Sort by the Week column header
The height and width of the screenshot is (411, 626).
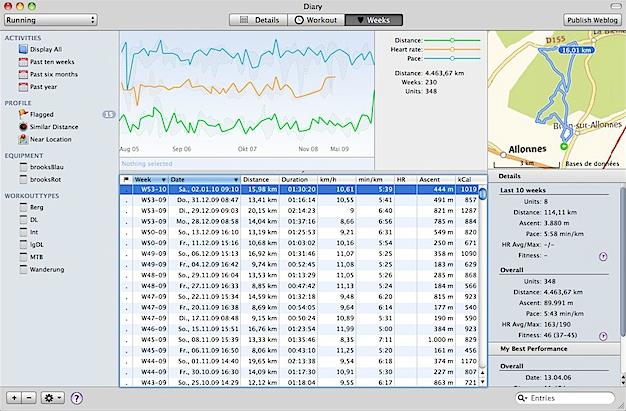point(150,179)
